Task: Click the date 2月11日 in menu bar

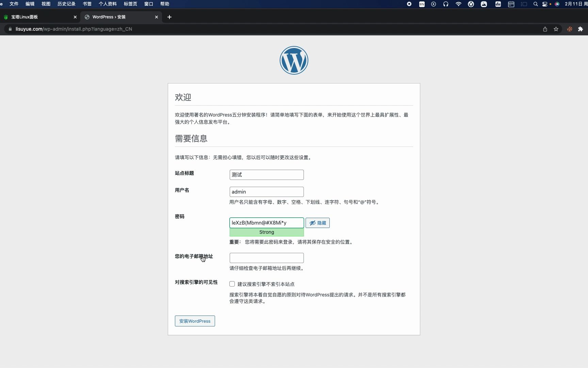Action: [x=574, y=4]
